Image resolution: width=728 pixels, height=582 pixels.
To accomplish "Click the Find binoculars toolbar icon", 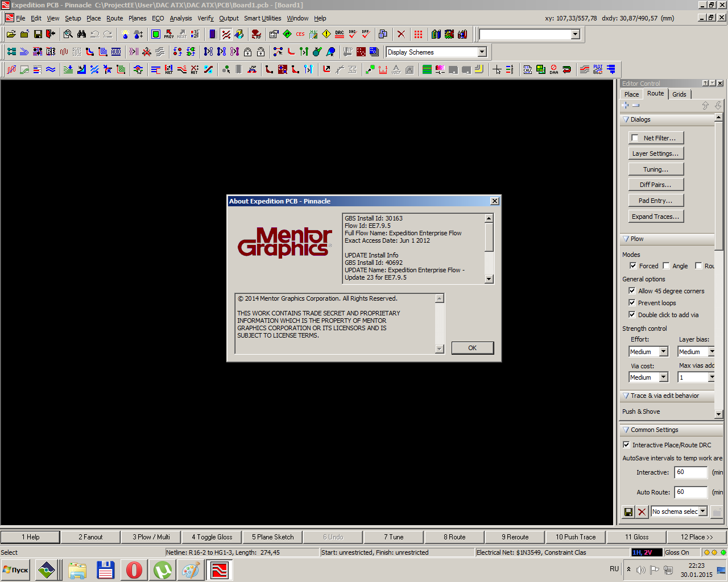I will click(81, 34).
